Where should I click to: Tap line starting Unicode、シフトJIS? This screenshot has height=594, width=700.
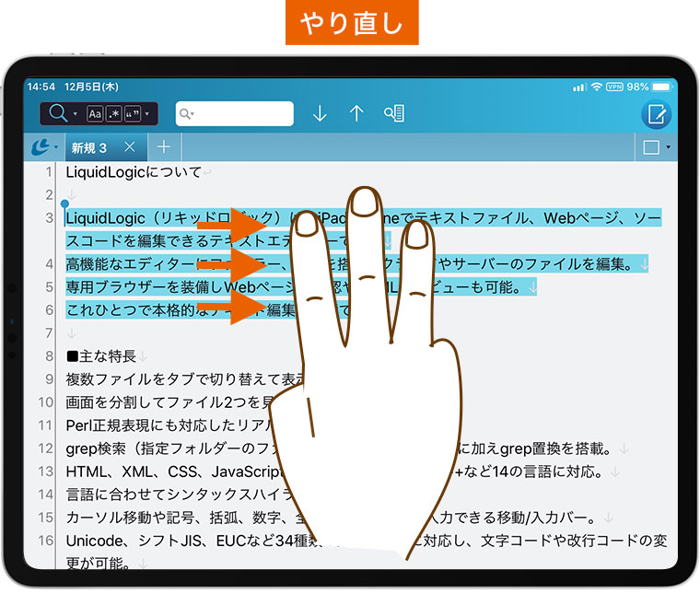click(367, 552)
